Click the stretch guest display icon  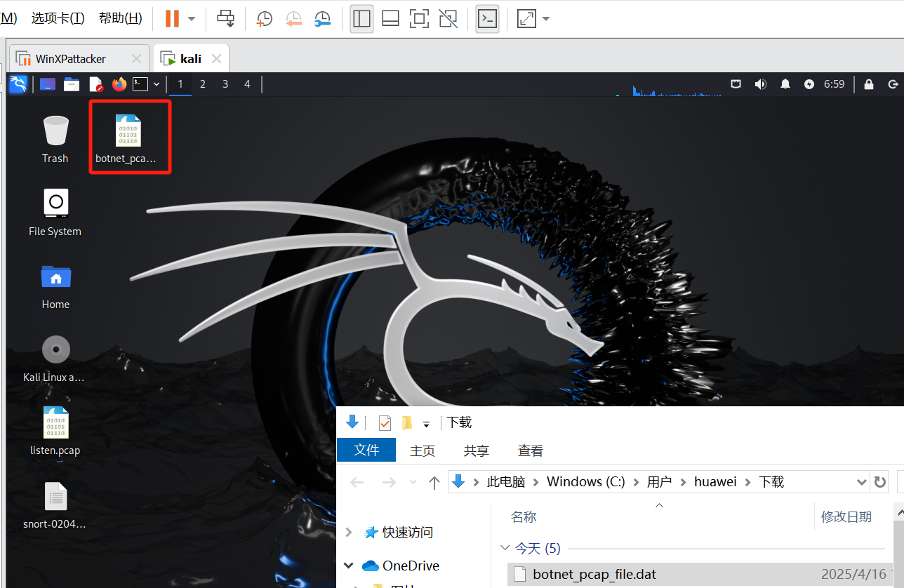click(526, 19)
